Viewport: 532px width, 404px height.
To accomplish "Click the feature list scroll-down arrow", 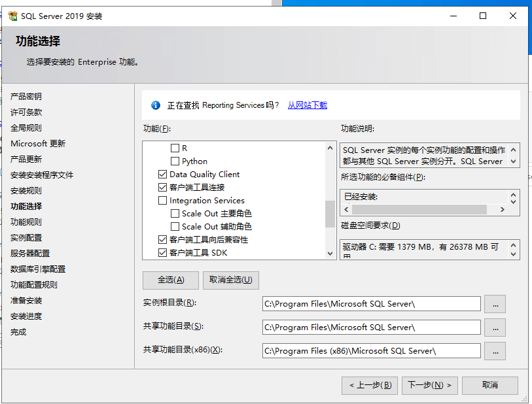I will (330, 253).
